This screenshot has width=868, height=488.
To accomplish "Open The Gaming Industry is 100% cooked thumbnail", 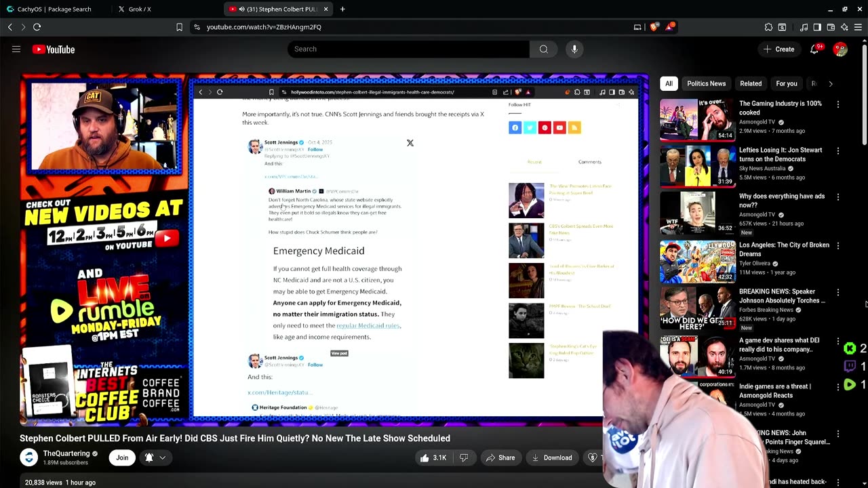I will pyautogui.click(x=698, y=120).
